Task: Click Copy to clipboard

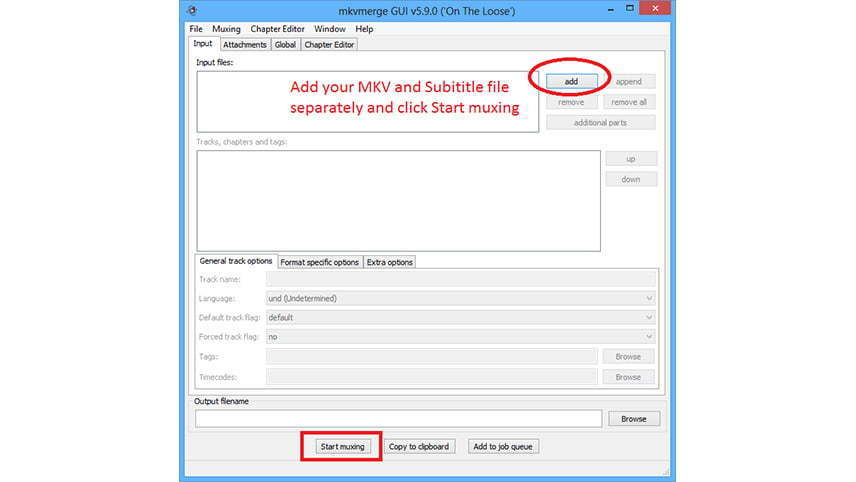Action: pos(419,447)
